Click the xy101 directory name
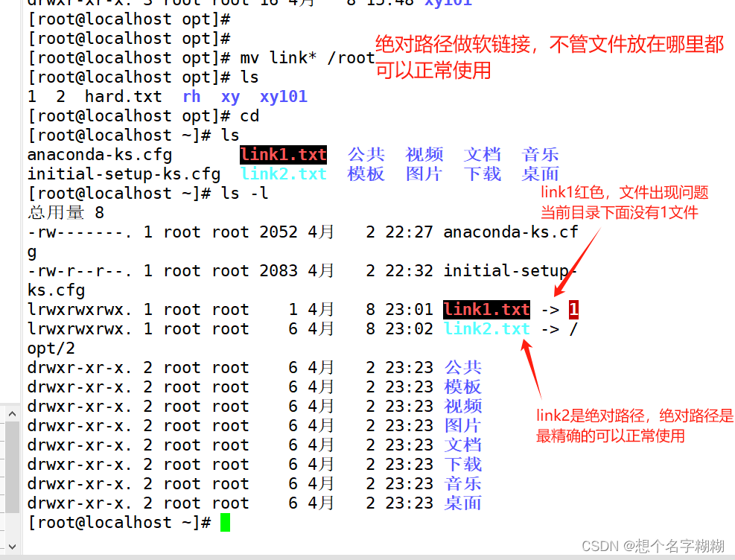Image resolution: width=735 pixels, height=560 pixels. [283, 96]
